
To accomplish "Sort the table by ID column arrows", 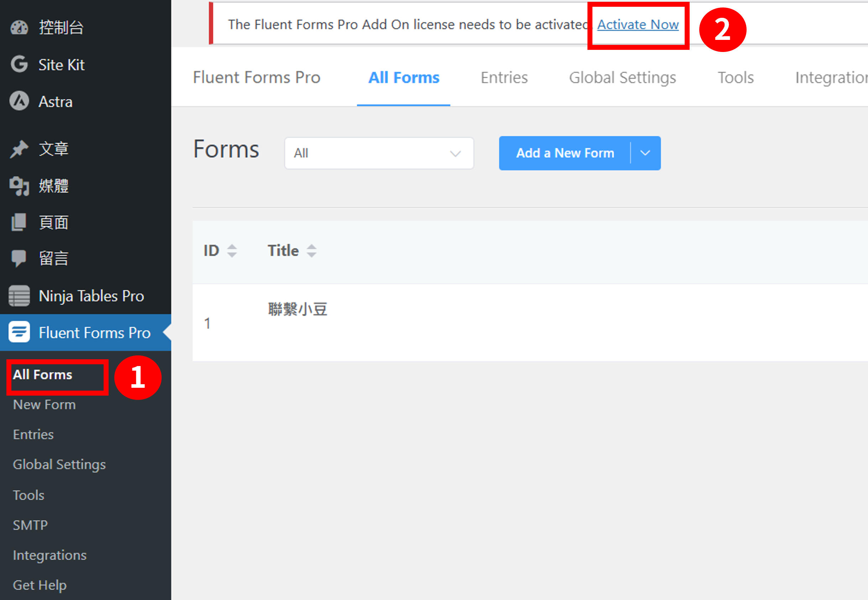I will 232,251.
